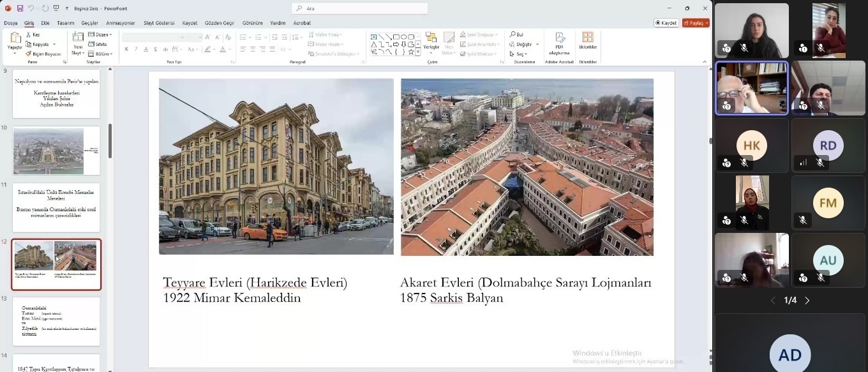Switch to the Slayt Gösterisi tab
The height and width of the screenshot is (372, 868).
click(x=158, y=23)
